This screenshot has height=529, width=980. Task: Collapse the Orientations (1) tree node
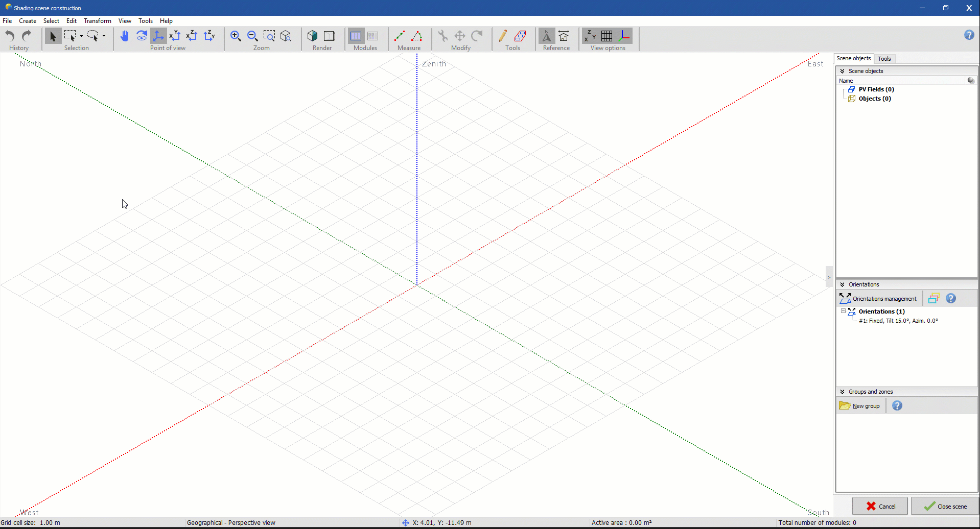tap(844, 311)
